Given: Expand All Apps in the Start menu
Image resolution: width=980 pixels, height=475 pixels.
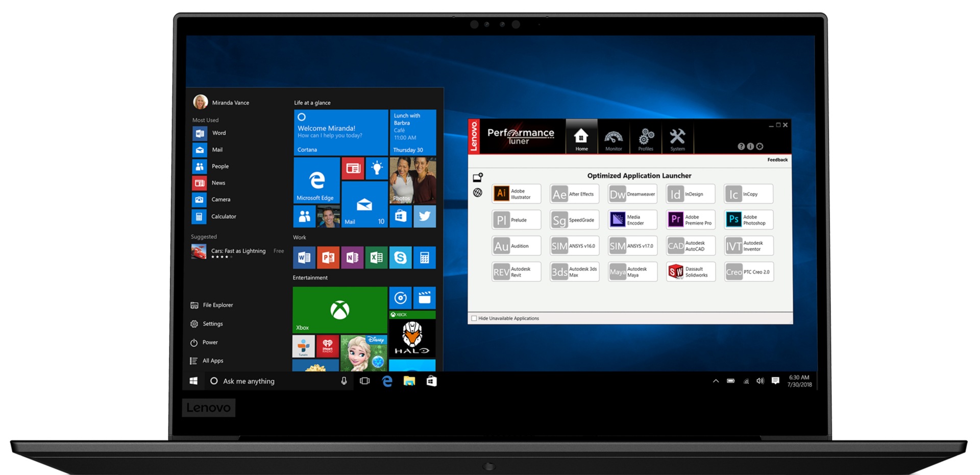Looking at the screenshot, I should 212,361.
